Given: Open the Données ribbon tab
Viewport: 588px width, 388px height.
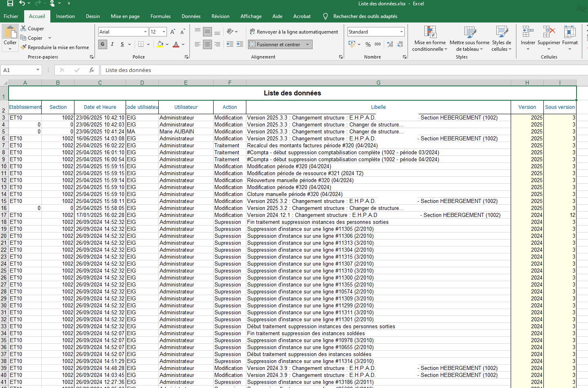Looking at the screenshot, I should tap(191, 16).
